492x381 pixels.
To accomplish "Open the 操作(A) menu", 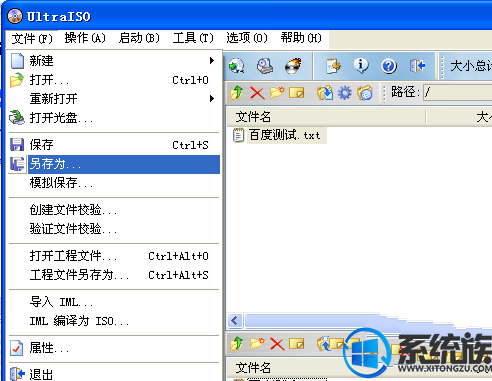I will click(85, 38).
